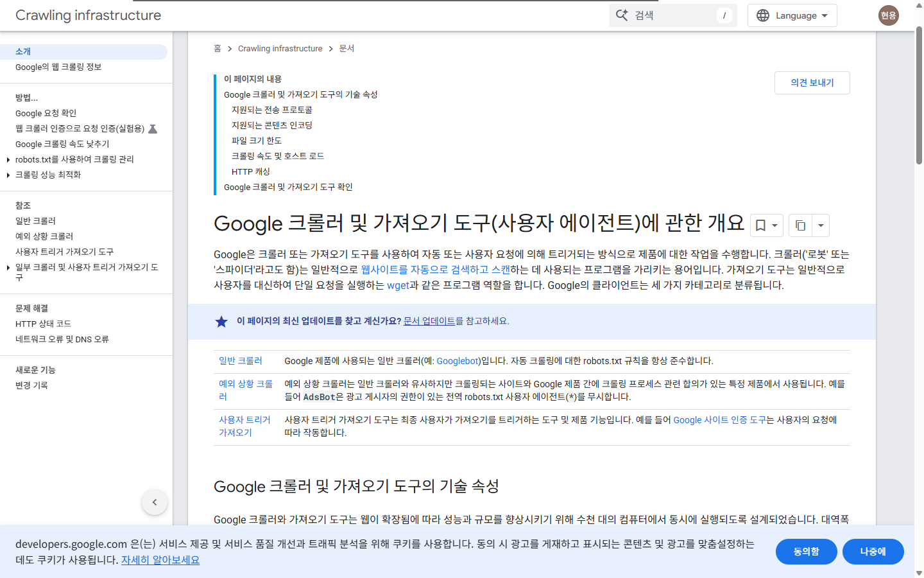Open 'Google 크롤링 속도 낮추기' sidebar item
924x578 pixels.
[62, 144]
